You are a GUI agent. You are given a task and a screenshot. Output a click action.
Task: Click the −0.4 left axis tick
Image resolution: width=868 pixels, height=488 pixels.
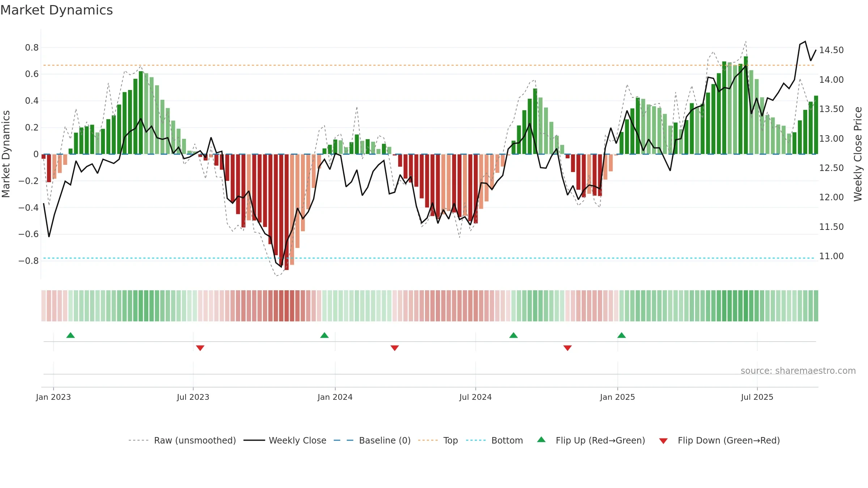point(29,207)
